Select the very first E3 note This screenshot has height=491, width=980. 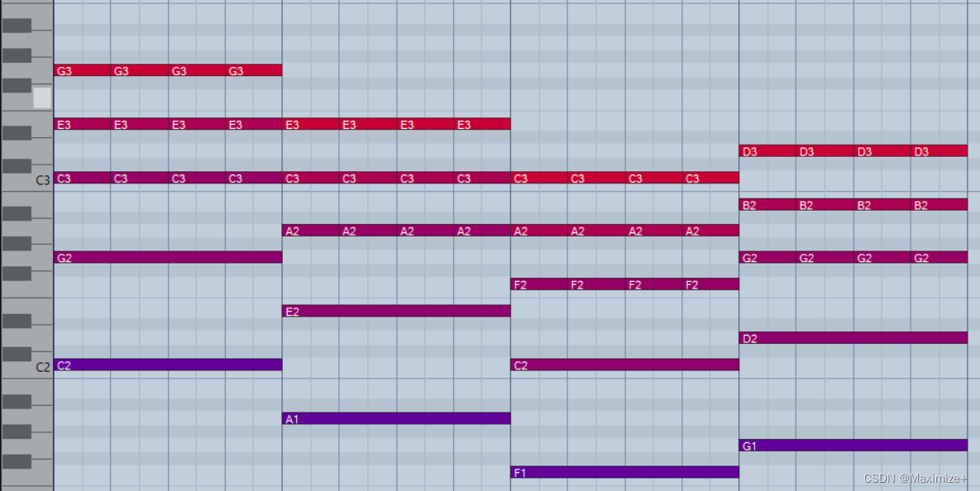[x=83, y=124]
